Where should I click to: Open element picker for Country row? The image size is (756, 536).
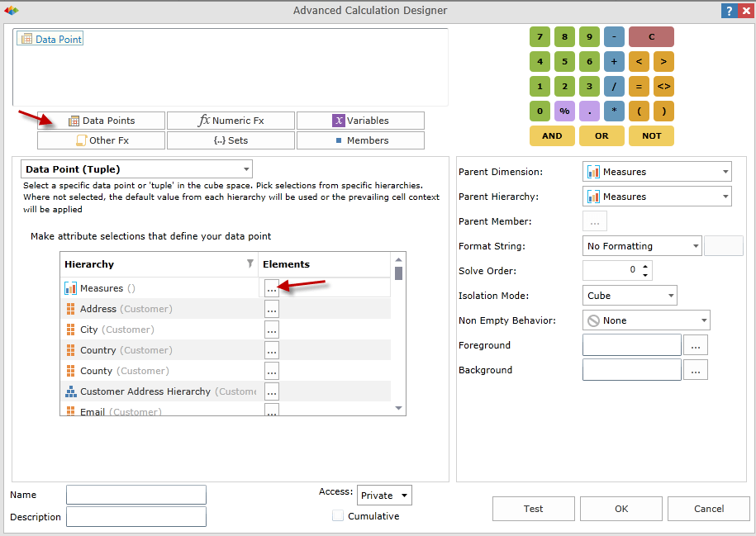pos(272,350)
